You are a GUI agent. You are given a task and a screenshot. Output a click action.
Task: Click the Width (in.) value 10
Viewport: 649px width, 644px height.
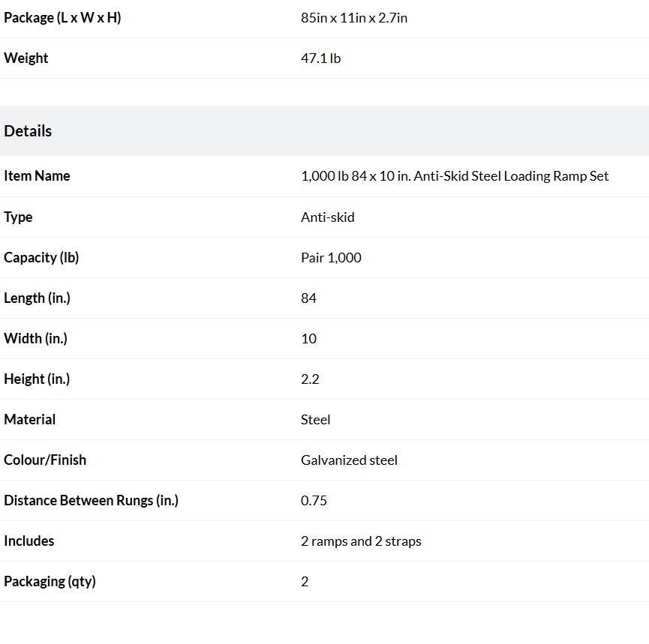tap(309, 339)
